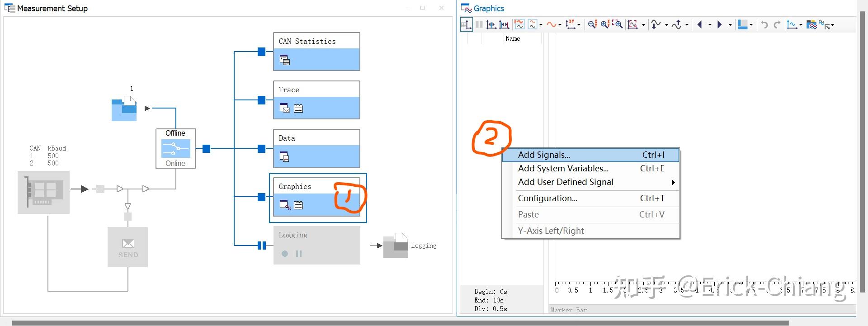This screenshot has height=326, width=868.
Task: Click the redo arrow in Graphics toolbar
Action: tap(777, 24)
